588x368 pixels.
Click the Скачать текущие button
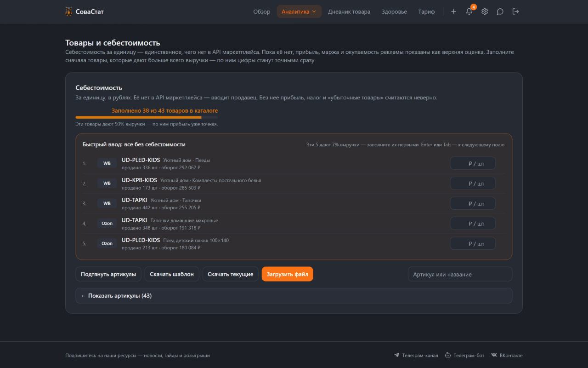pyautogui.click(x=230, y=274)
